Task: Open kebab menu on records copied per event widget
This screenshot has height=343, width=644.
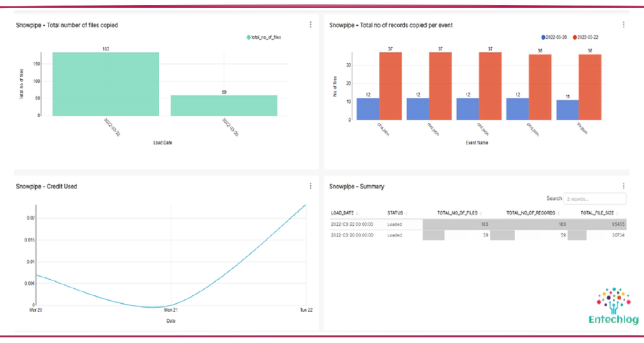Action: (x=623, y=25)
